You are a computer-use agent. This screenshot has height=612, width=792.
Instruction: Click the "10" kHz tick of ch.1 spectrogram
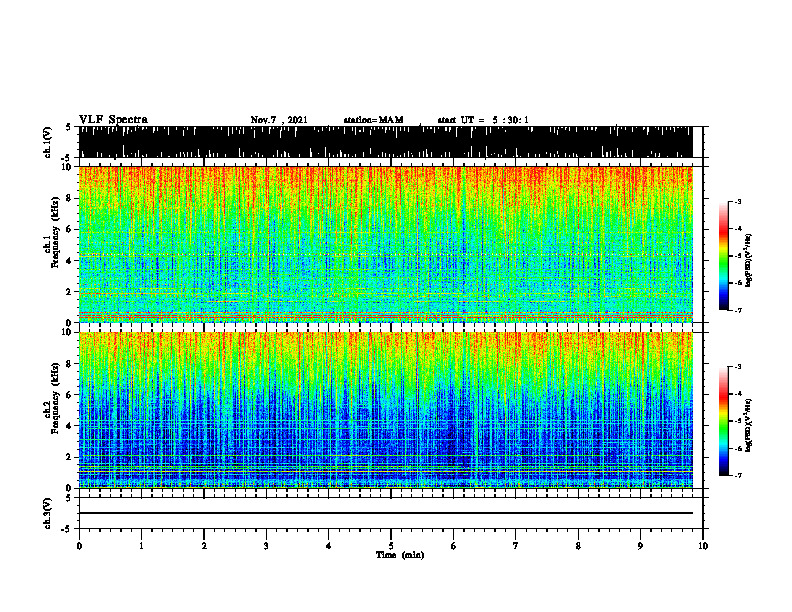pyautogui.click(x=68, y=167)
